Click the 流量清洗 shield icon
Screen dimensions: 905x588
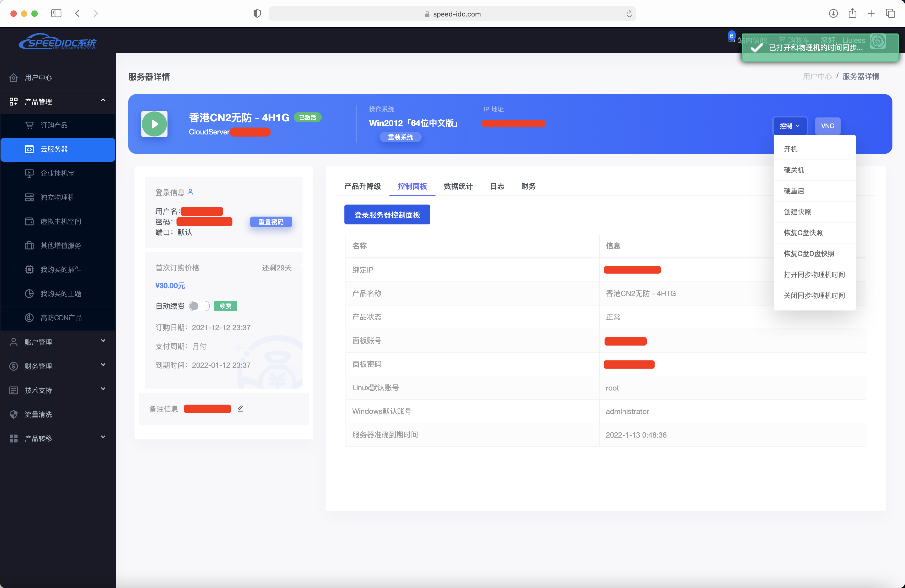(x=14, y=414)
